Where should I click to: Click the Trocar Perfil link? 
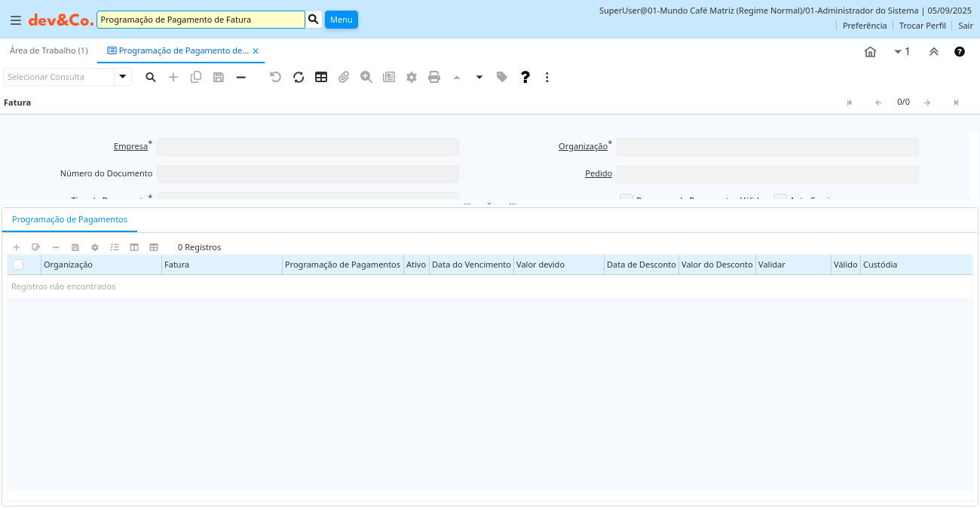coord(922,26)
